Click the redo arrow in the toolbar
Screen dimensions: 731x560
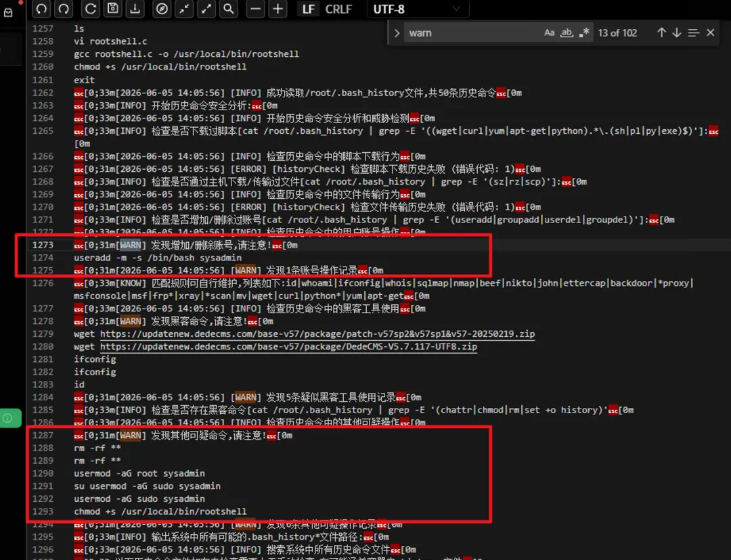(x=64, y=8)
